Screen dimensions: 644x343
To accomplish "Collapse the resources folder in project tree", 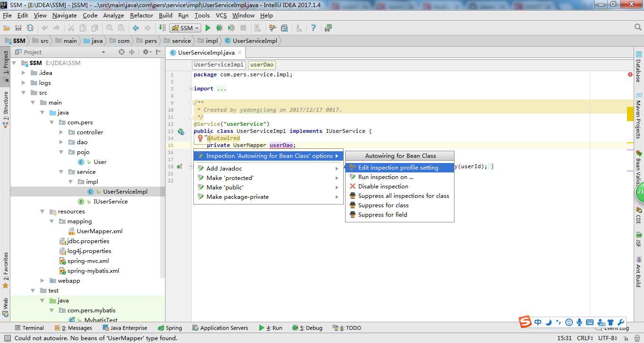I will click(x=43, y=212).
